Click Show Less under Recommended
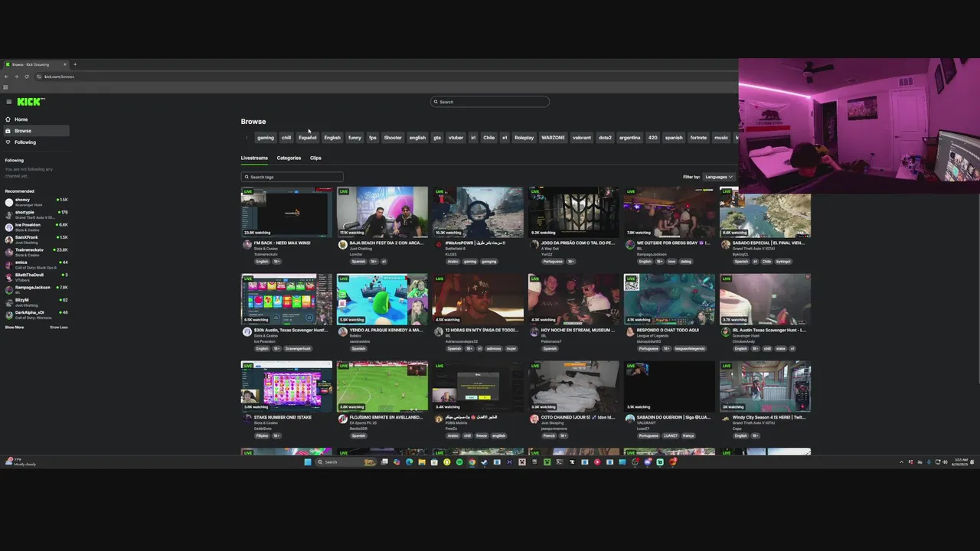The width and height of the screenshot is (980, 551). (x=59, y=328)
